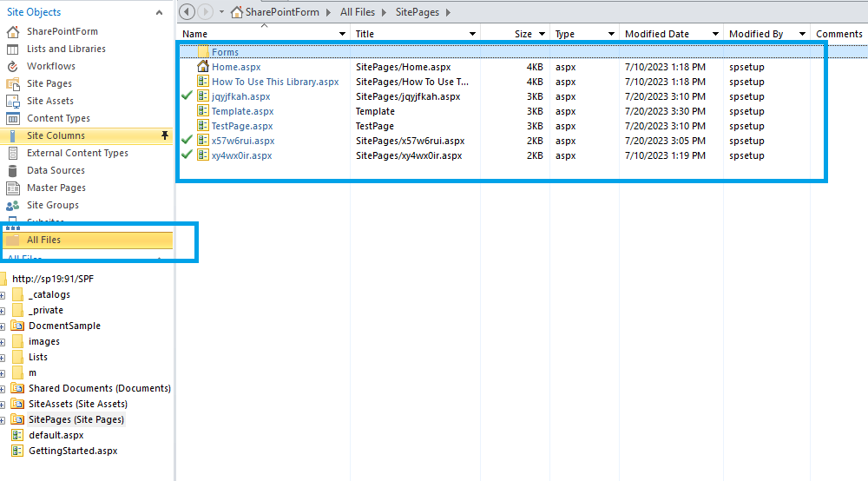The image size is (868, 481).
Task: Click the Site Groups people icon
Action: [13, 206]
